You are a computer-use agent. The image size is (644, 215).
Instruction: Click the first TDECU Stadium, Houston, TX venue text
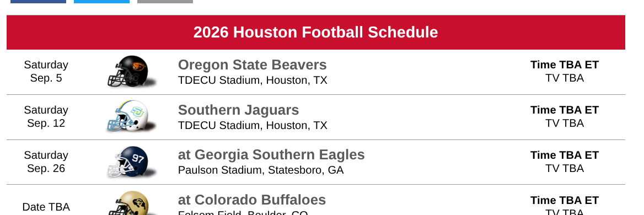pyautogui.click(x=253, y=80)
